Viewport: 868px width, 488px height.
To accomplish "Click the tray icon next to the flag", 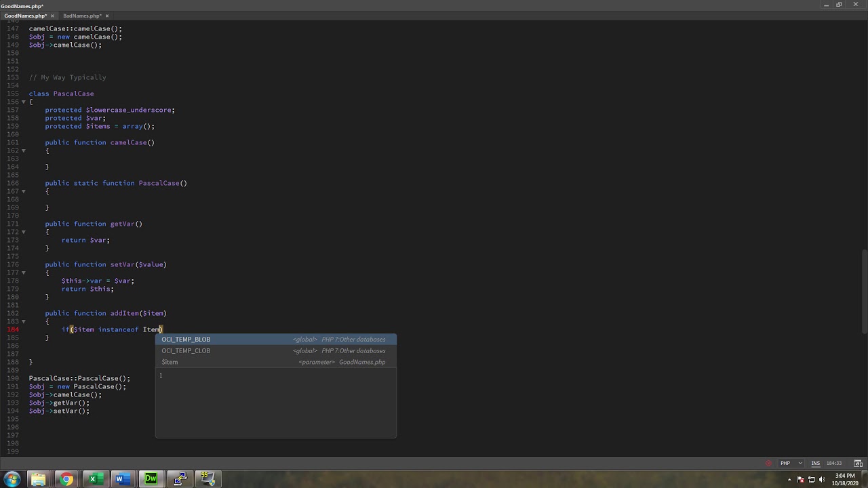I will 812,480.
